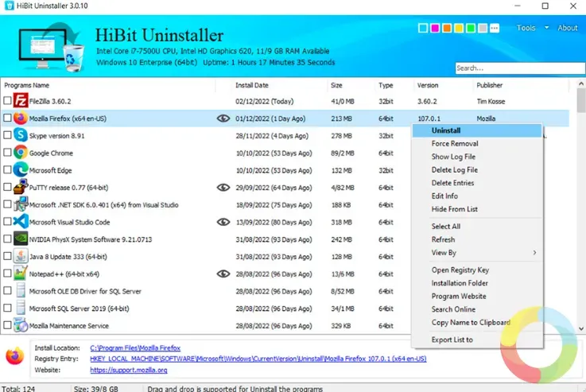The width and height of the screenshot is (586, 392).
Task: Click the OLE DB Driver icon
Action: 21,291
